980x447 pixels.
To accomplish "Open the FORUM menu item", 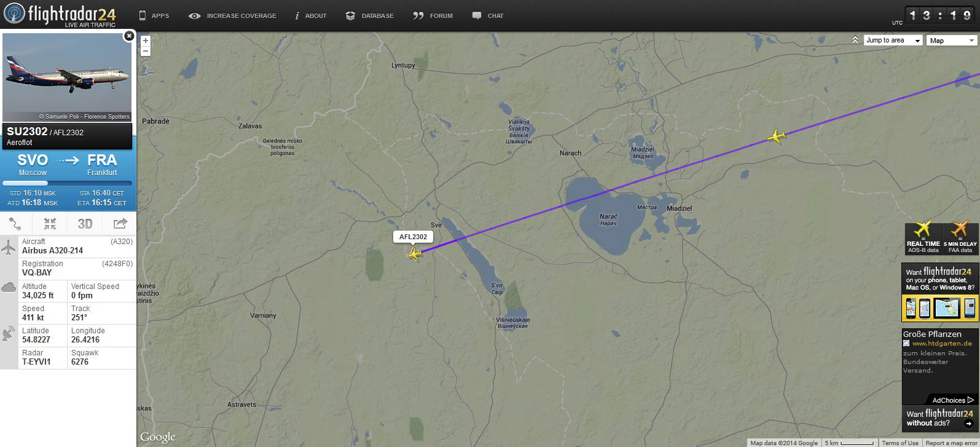I will 433,16.
